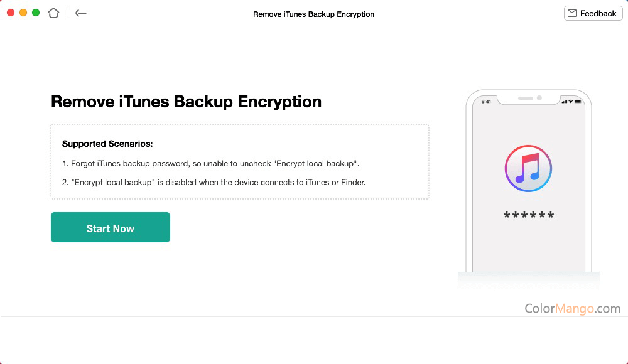
Task: Click the ColorMango.com watermark link
Action: tap(572, 308)
